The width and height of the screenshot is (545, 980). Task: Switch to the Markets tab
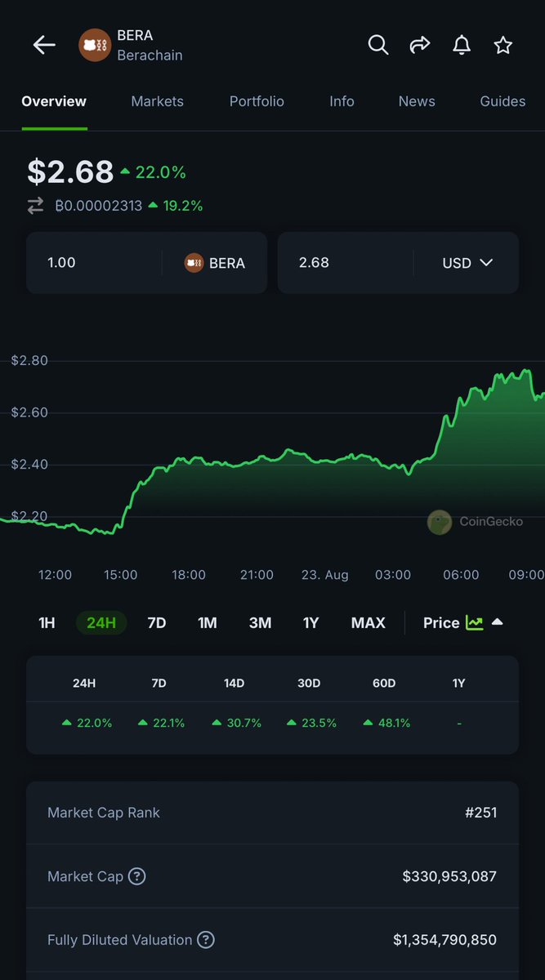(x=158, y=101)
